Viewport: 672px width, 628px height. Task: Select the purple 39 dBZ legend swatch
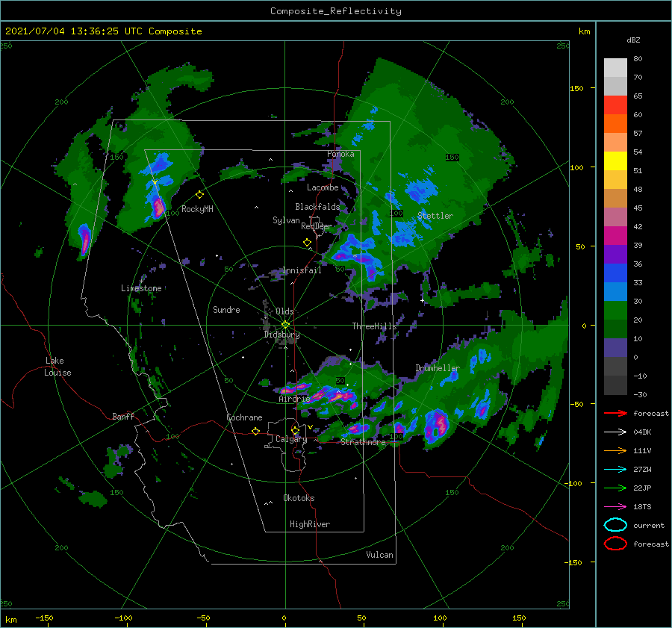[x=615, y=254]
